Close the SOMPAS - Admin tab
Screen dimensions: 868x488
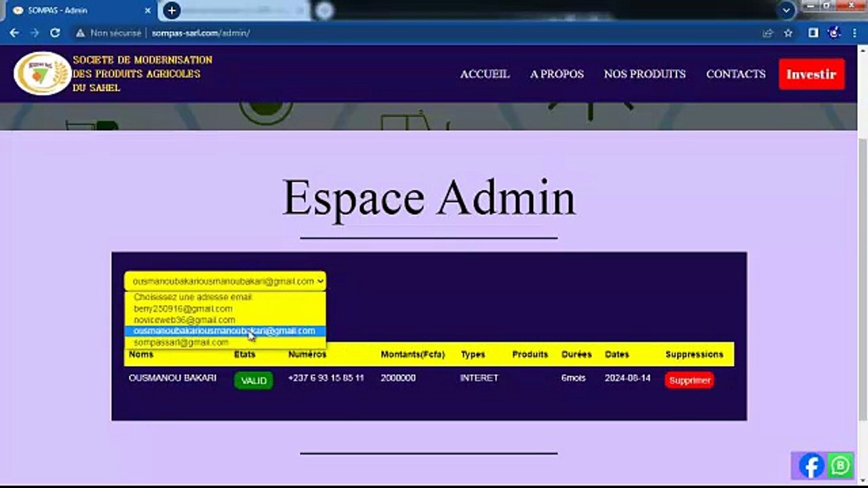coord(146,10)
